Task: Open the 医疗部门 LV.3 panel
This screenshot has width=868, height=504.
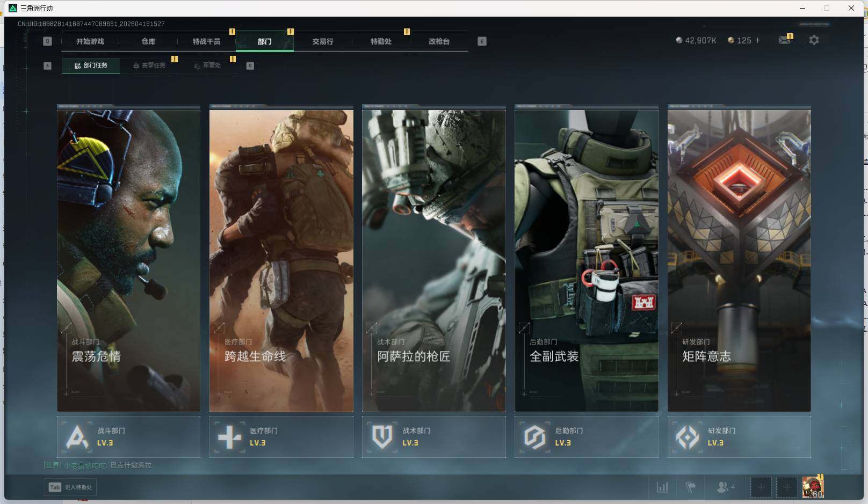Action: point(281,437)
